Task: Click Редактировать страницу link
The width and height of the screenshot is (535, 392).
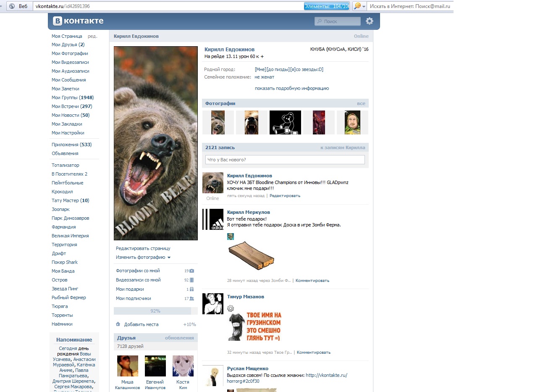Action: pos(143,248)
